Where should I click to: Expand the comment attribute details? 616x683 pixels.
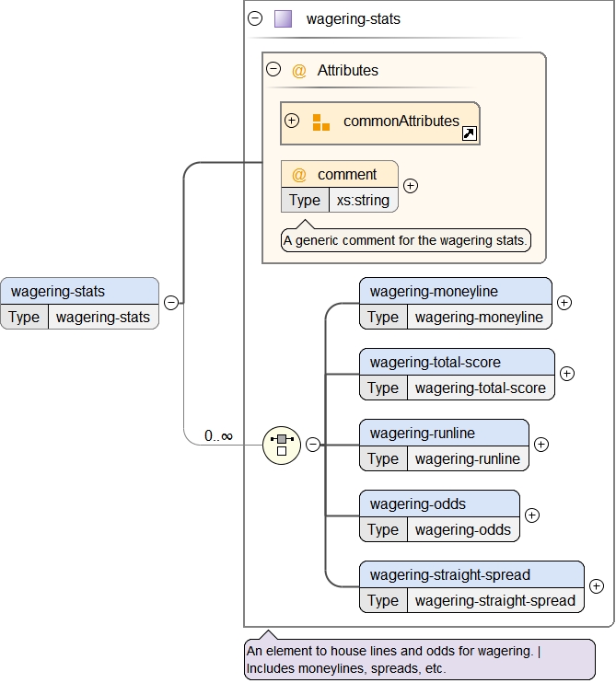point(411,186)
